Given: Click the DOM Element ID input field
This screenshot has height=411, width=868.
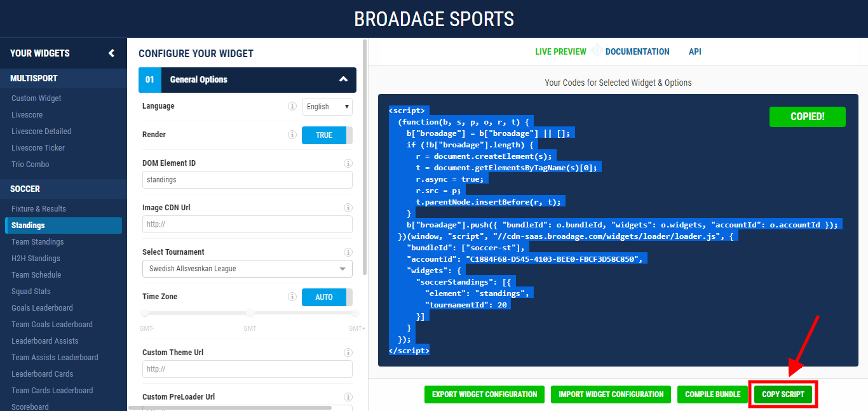Looking at the screenshot, I should [x=247, y=180].
